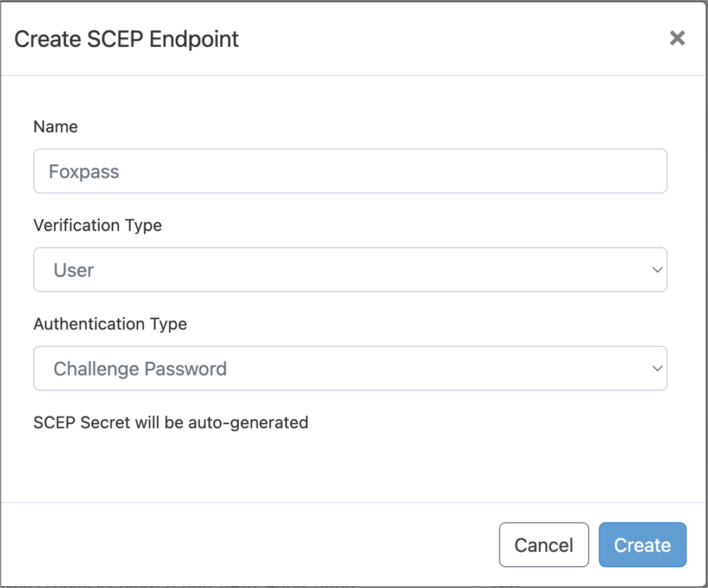The width and height of the screenshot is (708, 588).
Task: Click the Verification Type label
Action: pos(98,225)
